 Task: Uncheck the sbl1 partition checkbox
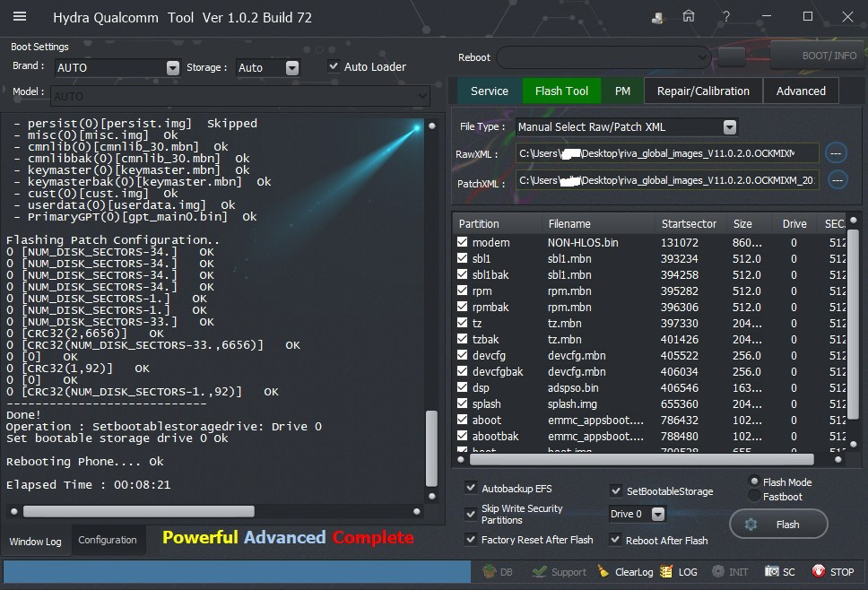pos(462,258)
